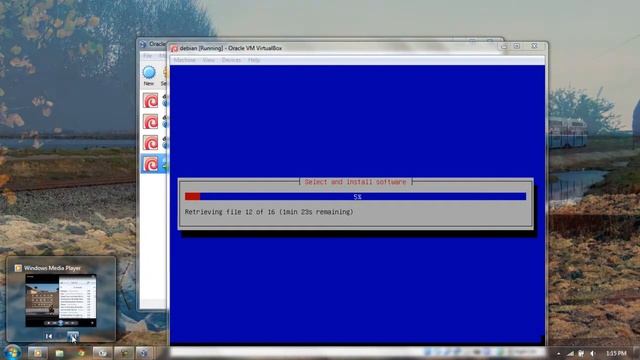Close the debian VirtualBox VM window
This screenshot has width=640, height=360.
click(534, 46)
